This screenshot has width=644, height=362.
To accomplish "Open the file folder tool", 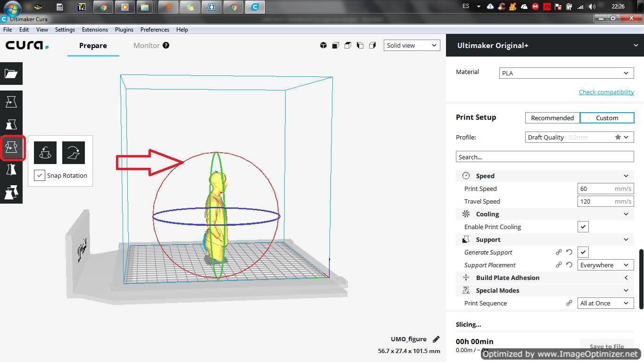I will pos(11,74).
